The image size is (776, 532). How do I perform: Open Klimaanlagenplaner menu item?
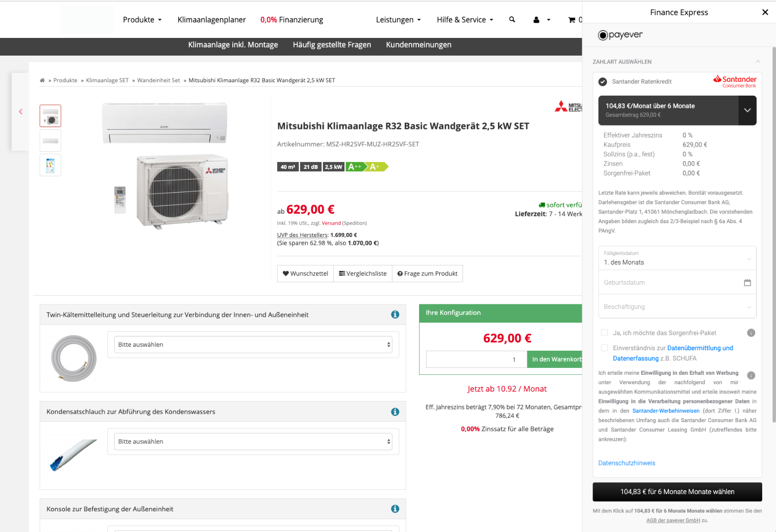coord(212,20)
